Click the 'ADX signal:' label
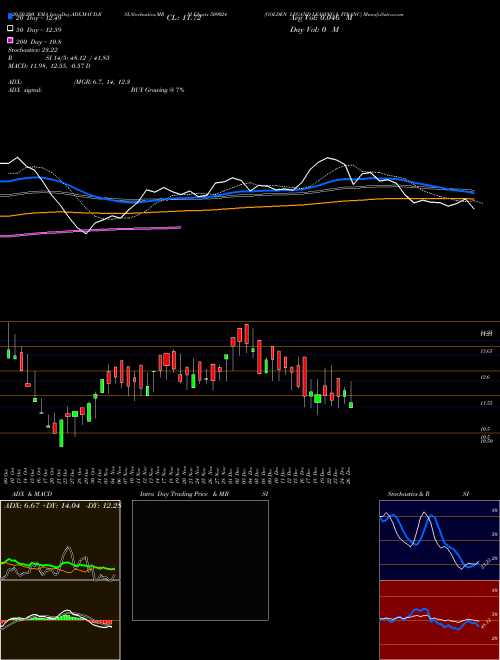The height and width of the screenshot is (660, 500). [25, 90]
